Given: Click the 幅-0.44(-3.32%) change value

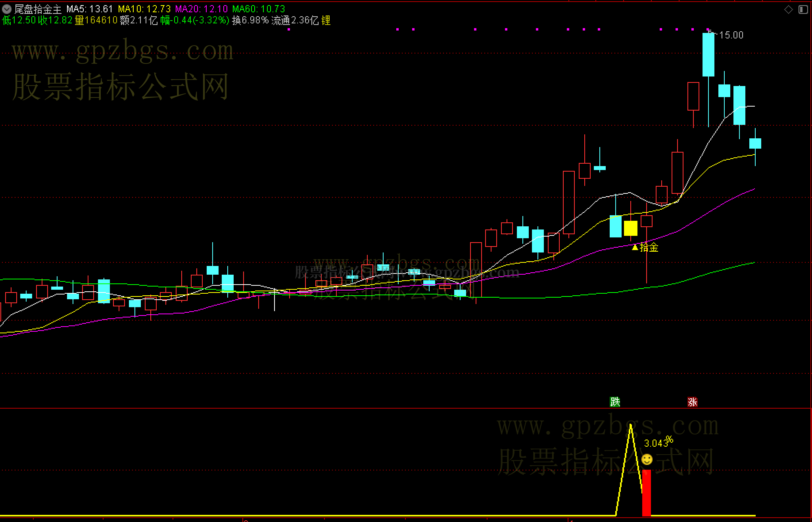Looking at the screenshot, I should (195, 20).
